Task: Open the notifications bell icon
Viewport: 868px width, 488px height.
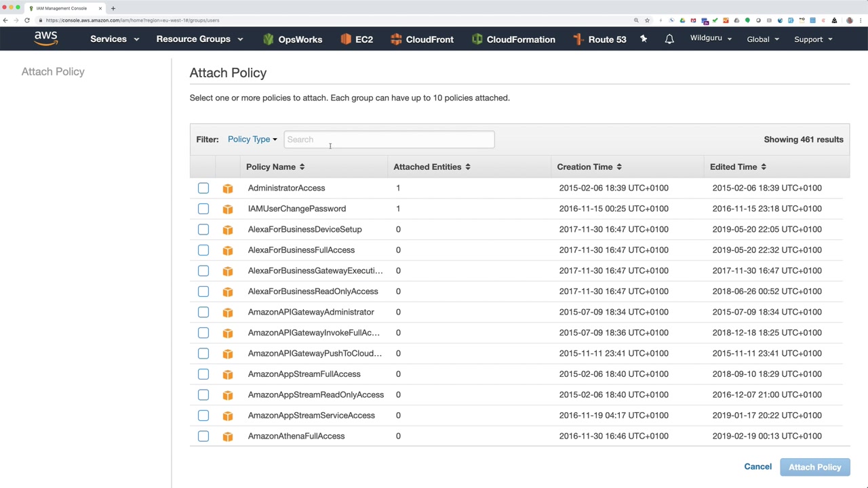Action: [x=669, y=39]
